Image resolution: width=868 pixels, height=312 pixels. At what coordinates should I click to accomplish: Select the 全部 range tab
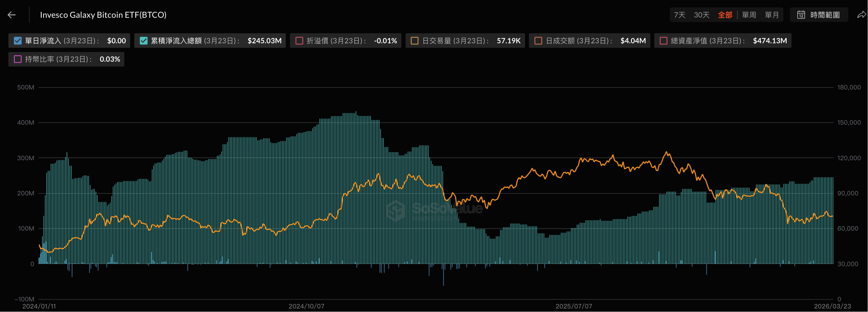(x=725, y=15)
